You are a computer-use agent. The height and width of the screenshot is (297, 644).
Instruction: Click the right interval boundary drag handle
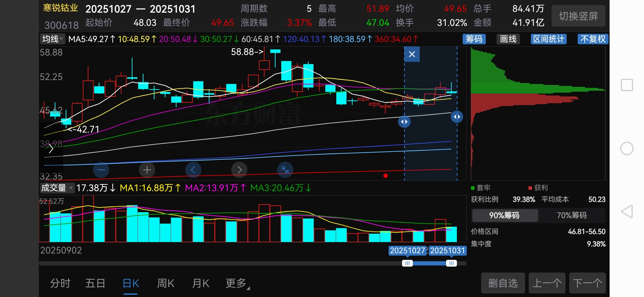[457, 117]
